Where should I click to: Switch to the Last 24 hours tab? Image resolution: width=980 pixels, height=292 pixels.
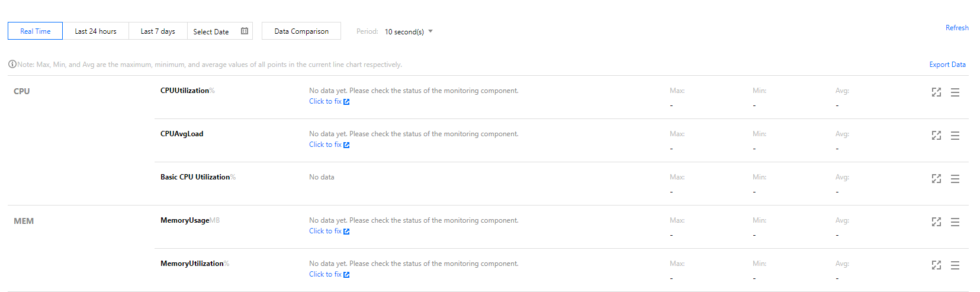pos(95,31)
